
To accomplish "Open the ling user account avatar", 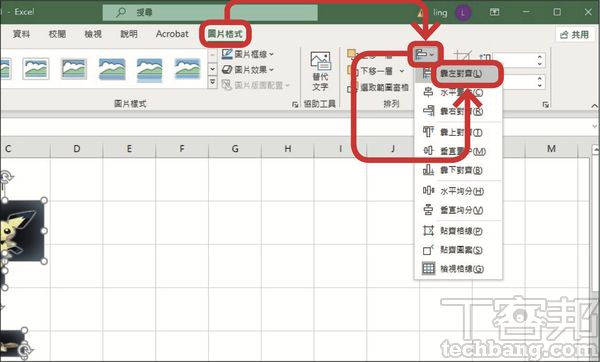I will pyautogui.click(x=463, y=13).
